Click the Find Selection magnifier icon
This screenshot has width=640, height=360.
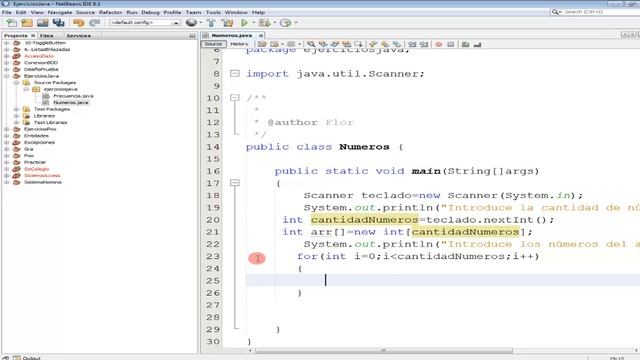click(x=311, y=44)
